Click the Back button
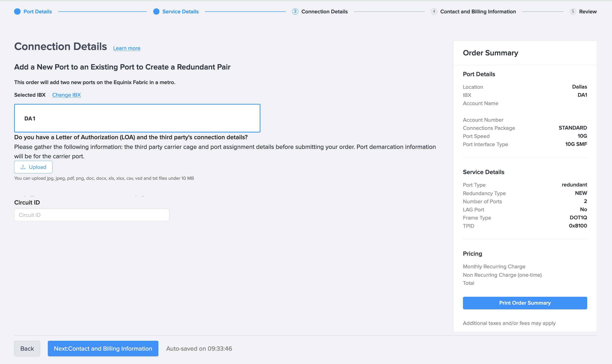Viewport: 612px width, 364px height. pyautogui.click(x=27, y=349)
